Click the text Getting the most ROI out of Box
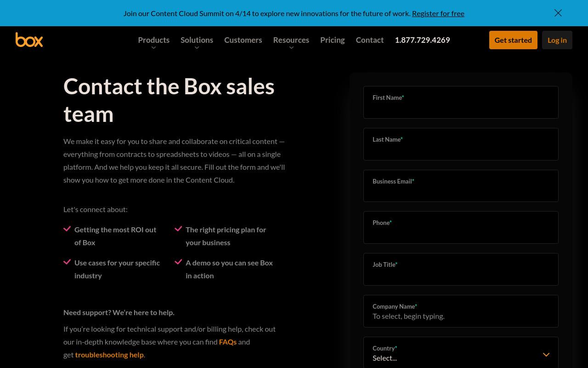Screen dimensions: 588x368 [x=115, y=236]
